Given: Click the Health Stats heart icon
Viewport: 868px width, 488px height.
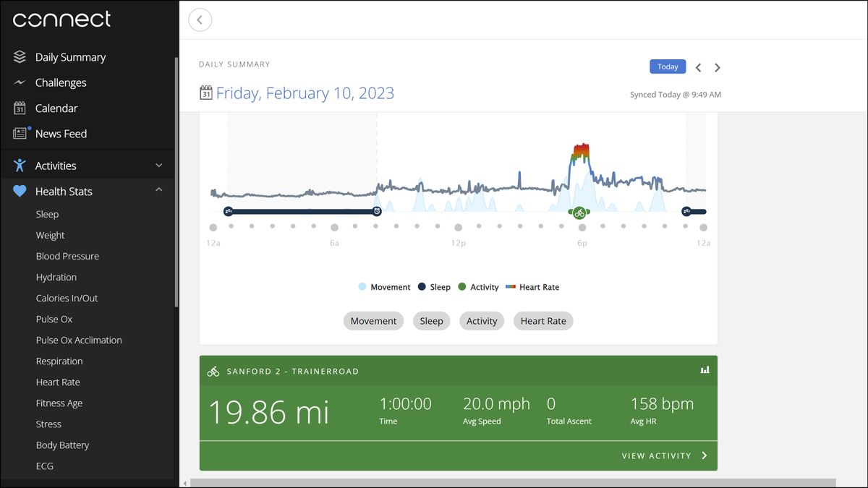Looking at the screenshot, I should [x=20, y=192].
